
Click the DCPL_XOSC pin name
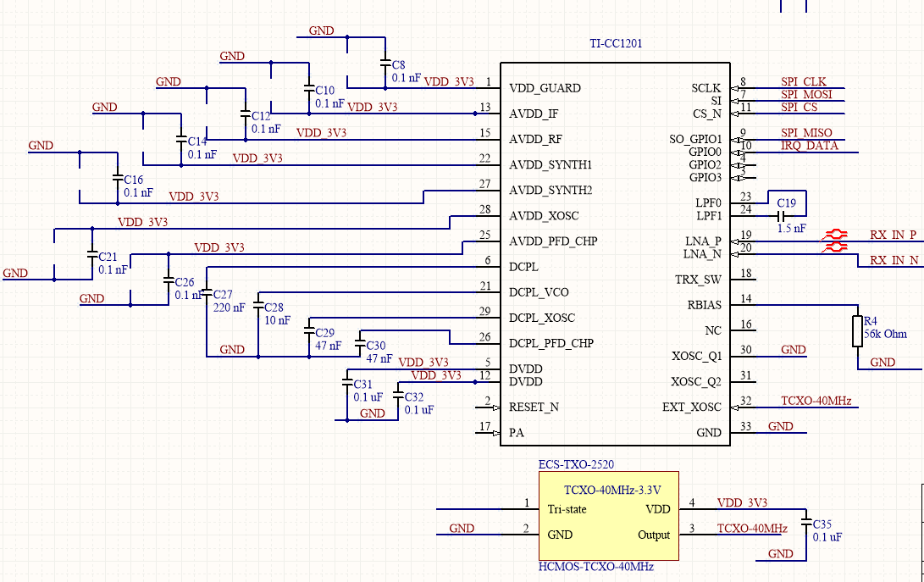pyautogui.click(x=542, y=318)
